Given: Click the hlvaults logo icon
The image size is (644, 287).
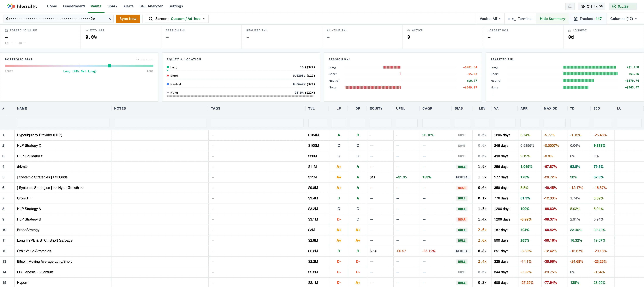Looking at the screenshot, I should tap(11, 6).
